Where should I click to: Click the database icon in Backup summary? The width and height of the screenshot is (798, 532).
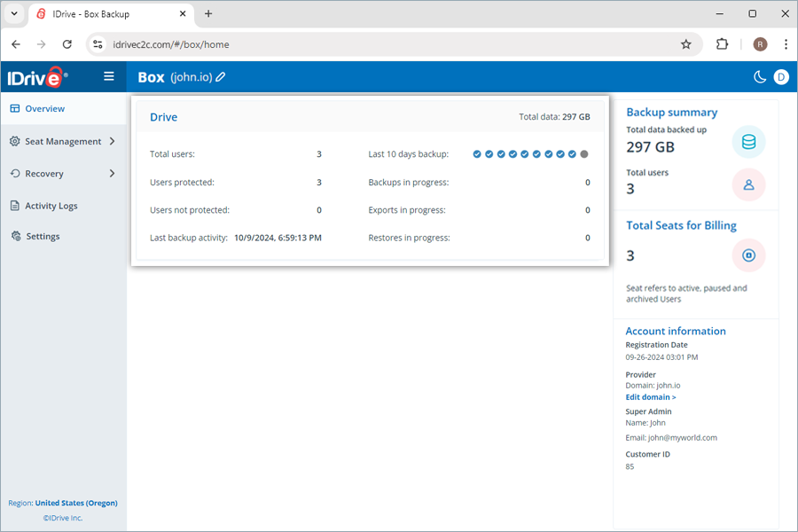point(748,142)
